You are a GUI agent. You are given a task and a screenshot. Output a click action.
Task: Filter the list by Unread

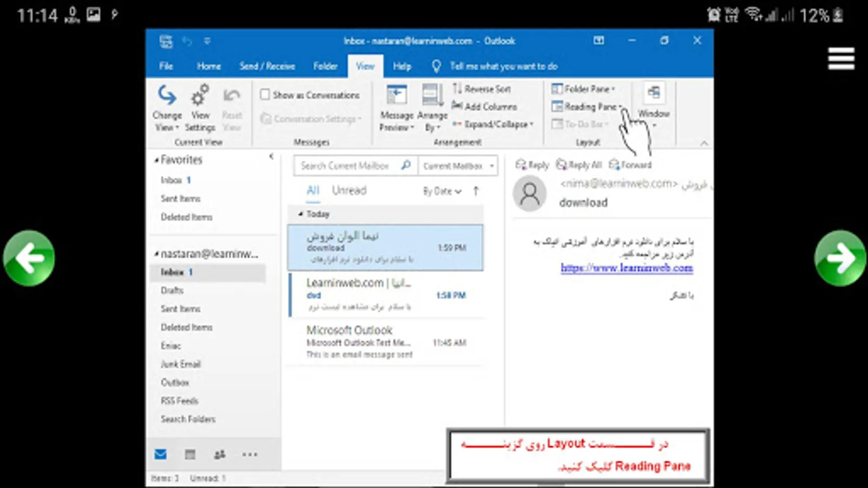coord(349,191)
